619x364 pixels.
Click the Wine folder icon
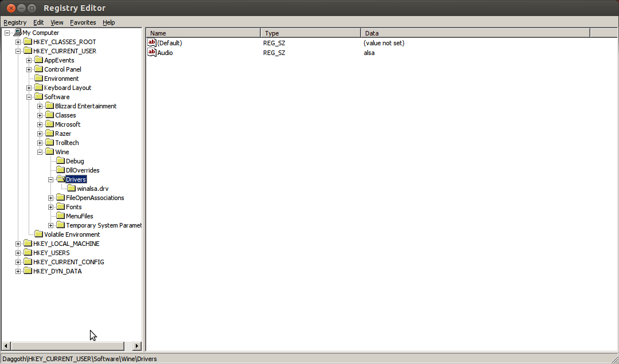pyautogui.click(x=50, y=151)
